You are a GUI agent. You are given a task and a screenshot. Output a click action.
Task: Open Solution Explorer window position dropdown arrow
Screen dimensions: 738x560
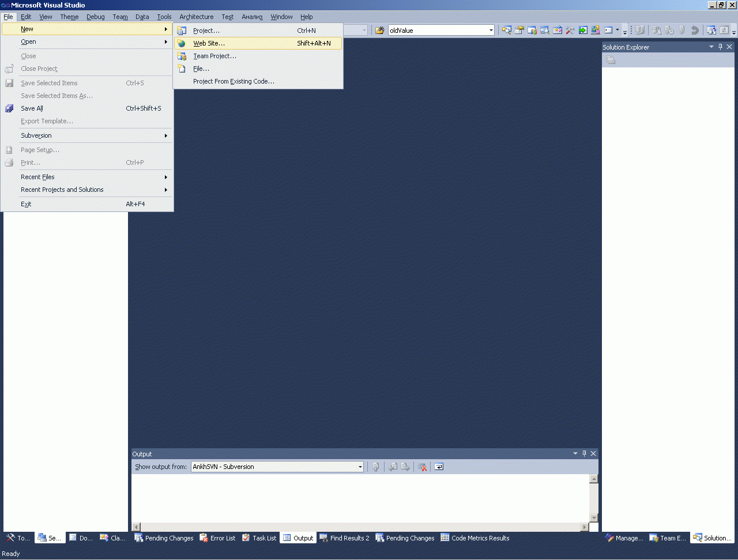tap(711, 47)
